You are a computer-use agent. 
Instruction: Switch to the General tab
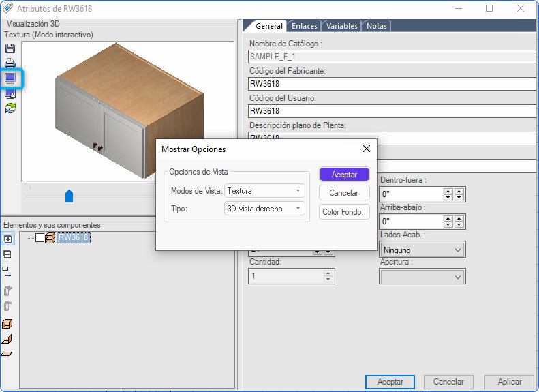(x=268, y=26)
